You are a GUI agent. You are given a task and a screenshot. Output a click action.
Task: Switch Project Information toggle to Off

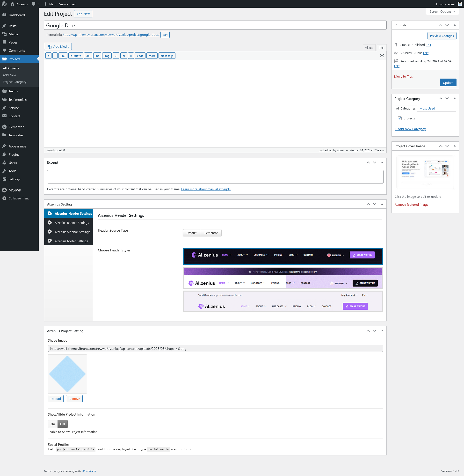[x=62, y=424]
